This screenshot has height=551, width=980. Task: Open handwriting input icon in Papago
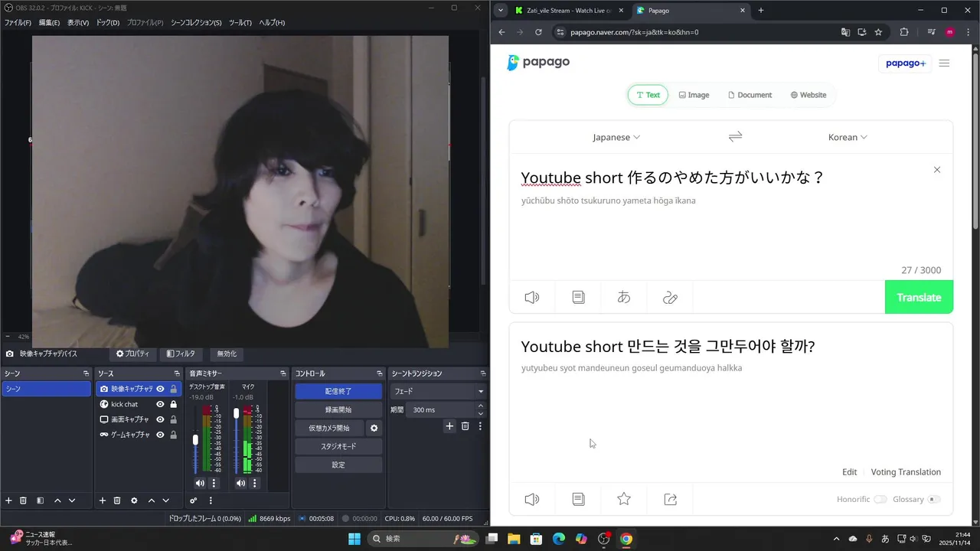tap(670, 298)
